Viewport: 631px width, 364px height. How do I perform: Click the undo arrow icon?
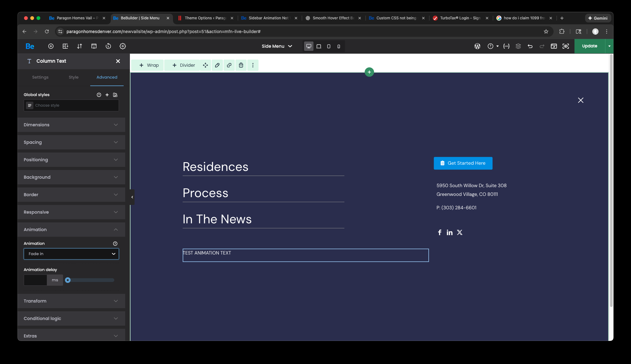tap(530, 46)
